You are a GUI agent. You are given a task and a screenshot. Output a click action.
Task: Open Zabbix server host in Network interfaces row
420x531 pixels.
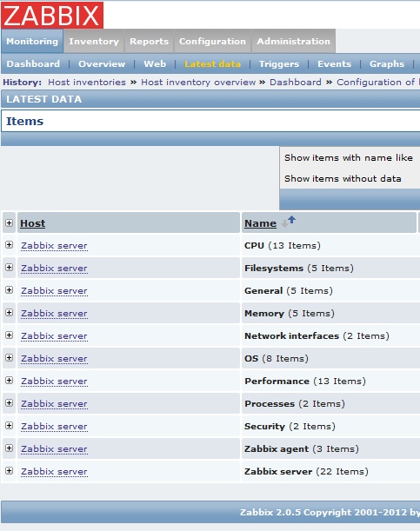coord(54,336)
